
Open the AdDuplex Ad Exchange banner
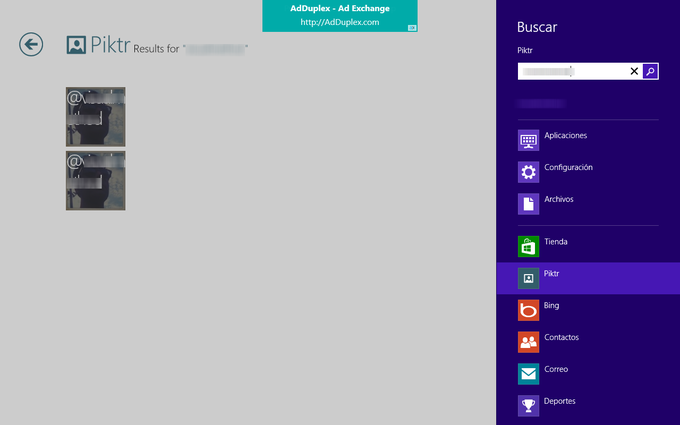coord(340,16)
